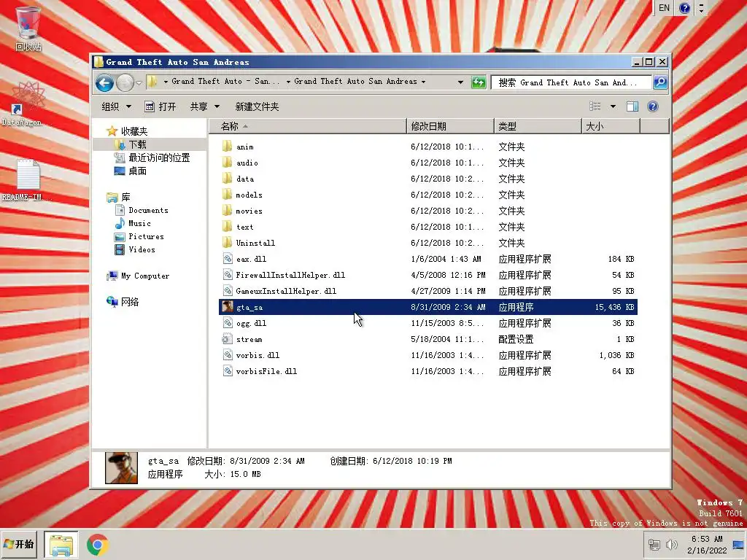This screenshot has height=560, width=747.
Task: Select the vorbisFile.dll file icon
Action: click(x=228, y=371)
